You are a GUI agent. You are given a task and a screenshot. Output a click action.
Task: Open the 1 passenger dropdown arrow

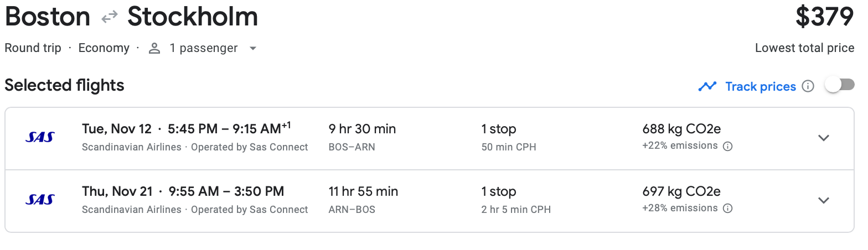pos(252,49)
